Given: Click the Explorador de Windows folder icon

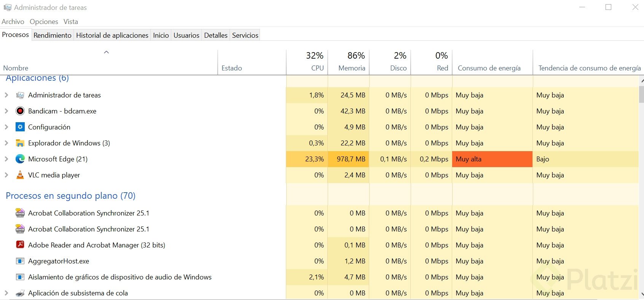Looking at the screenshot, I should click(x=20, y=143).
